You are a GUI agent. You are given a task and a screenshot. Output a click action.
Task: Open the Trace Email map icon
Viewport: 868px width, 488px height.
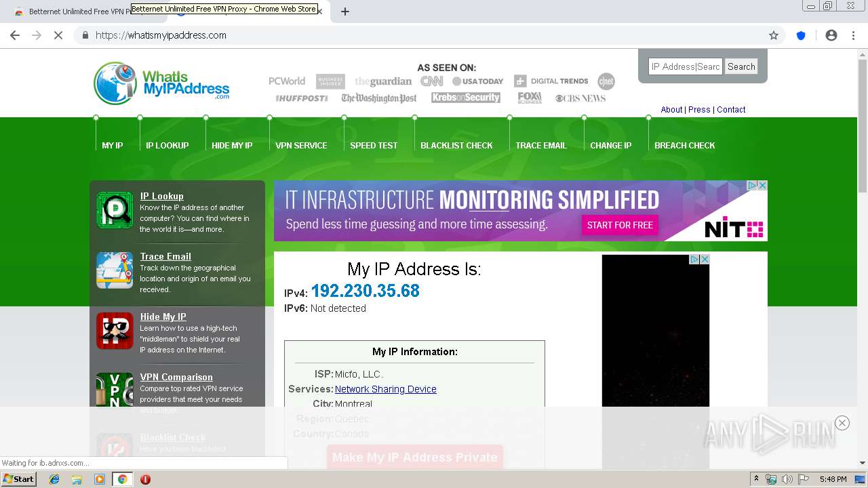(x=115, y=270)
